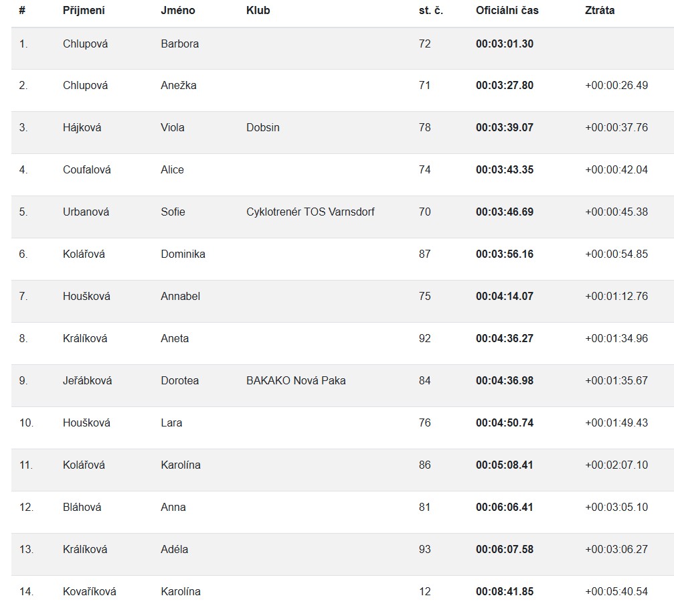Viewport: 674px width, 616px height.
Task: Click the Příjmení column header
Action: [x=84, y=11]
